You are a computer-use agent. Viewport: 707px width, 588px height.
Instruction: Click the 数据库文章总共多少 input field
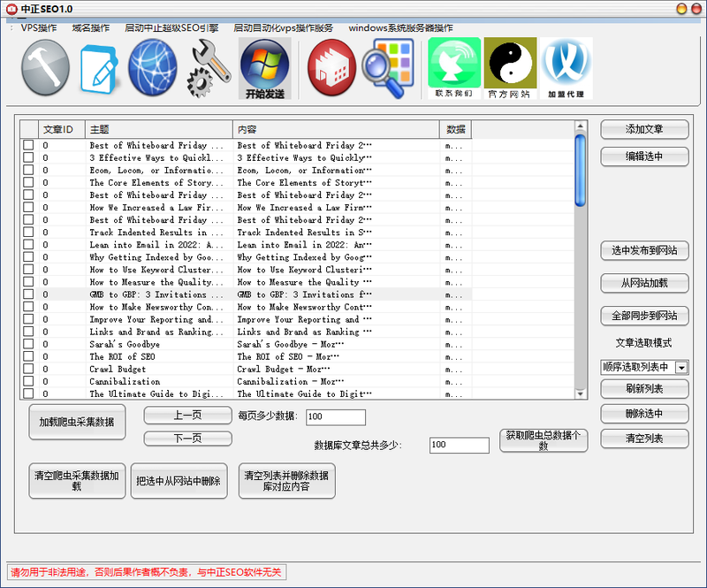(459, 445)
